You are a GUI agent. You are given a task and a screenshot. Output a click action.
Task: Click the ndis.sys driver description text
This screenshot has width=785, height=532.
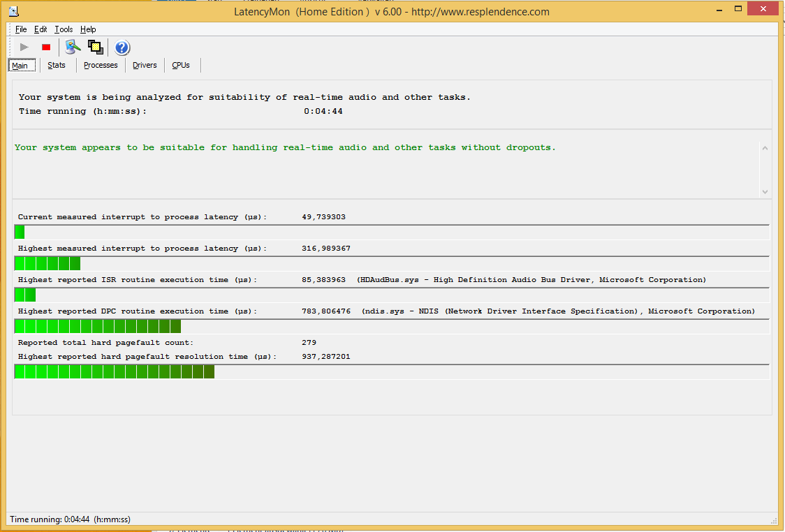pyautogui.click(x=558, y=311)
